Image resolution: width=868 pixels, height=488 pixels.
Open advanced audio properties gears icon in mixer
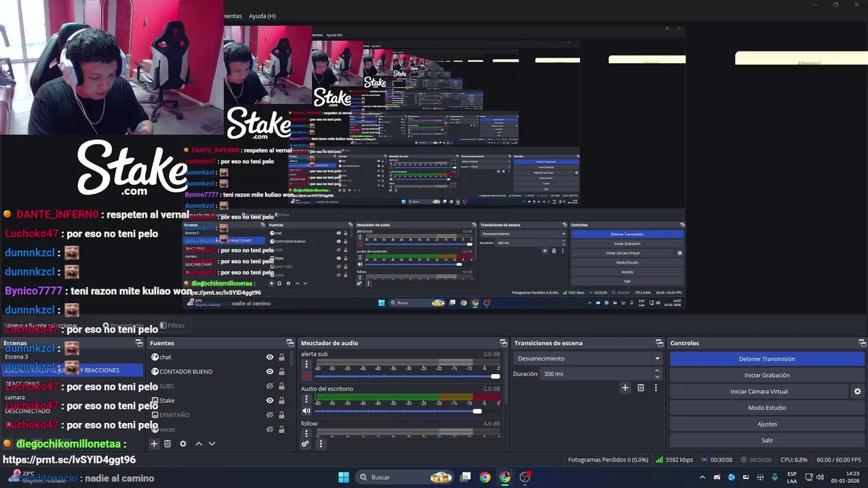pos(305,444)
